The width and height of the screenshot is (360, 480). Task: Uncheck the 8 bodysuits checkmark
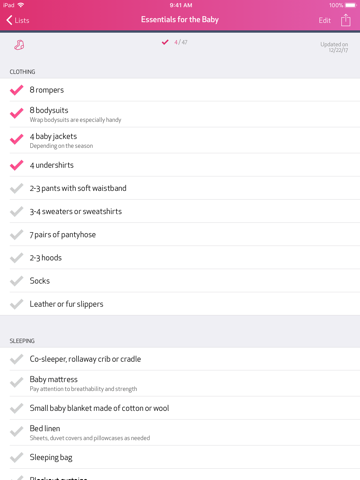click(x=16, y=113)
